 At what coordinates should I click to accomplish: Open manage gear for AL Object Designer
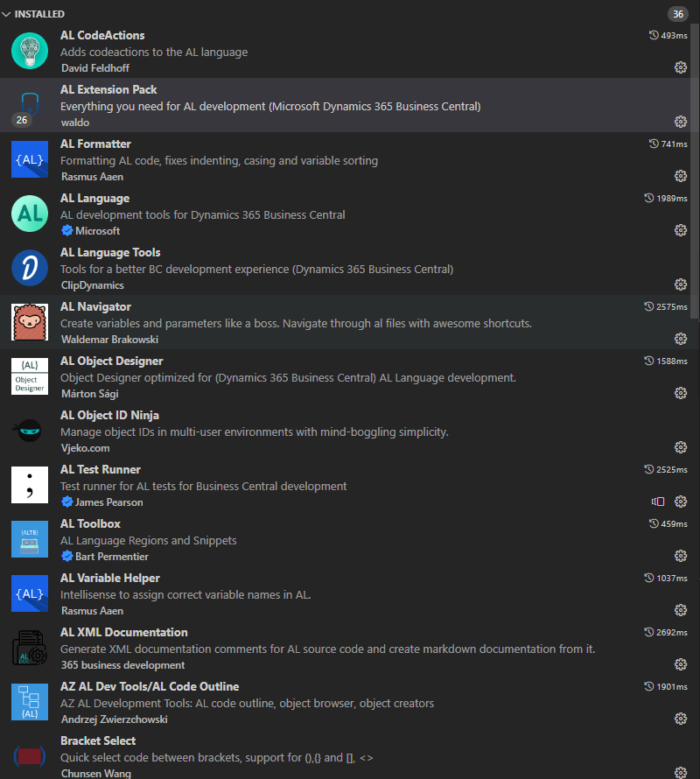point(681,393)
